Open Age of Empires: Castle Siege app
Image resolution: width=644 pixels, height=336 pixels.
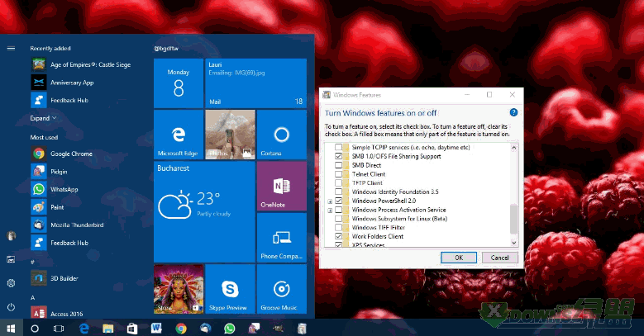[81, 64]
